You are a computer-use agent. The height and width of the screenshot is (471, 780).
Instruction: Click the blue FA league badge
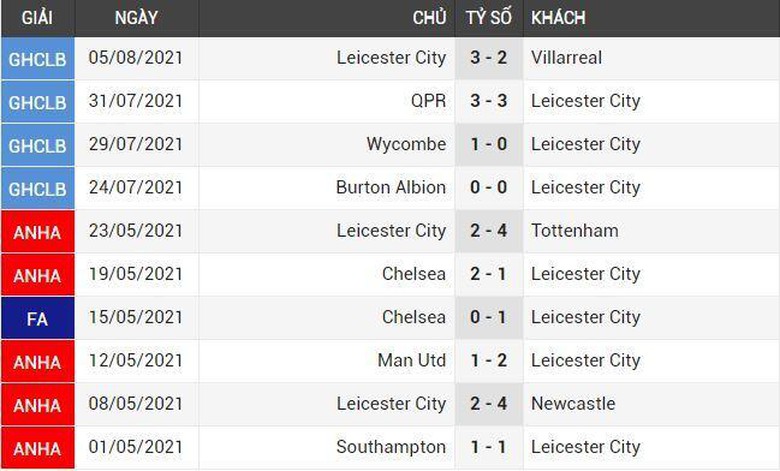(37, 317)
